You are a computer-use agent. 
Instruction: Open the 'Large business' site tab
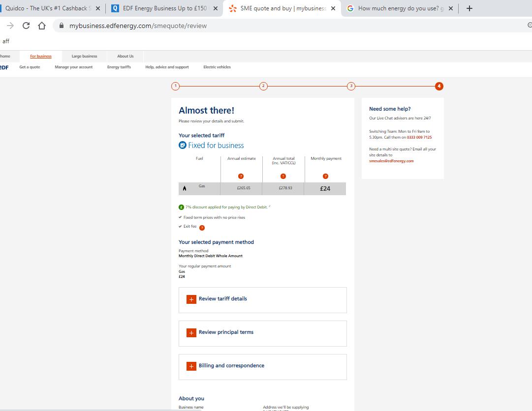pos(84,56)
